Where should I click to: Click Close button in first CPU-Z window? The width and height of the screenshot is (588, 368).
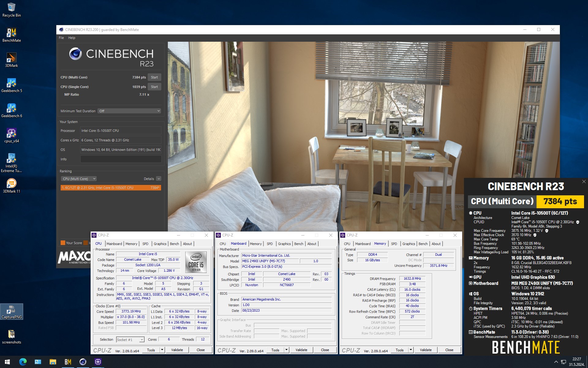[201, 350]
